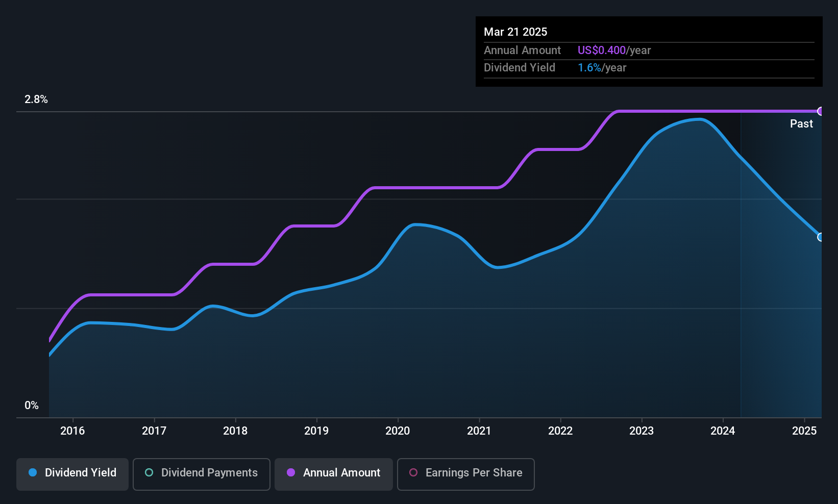Show the Earnings Per Share series

pyautogui.click(x=466, y=474)
